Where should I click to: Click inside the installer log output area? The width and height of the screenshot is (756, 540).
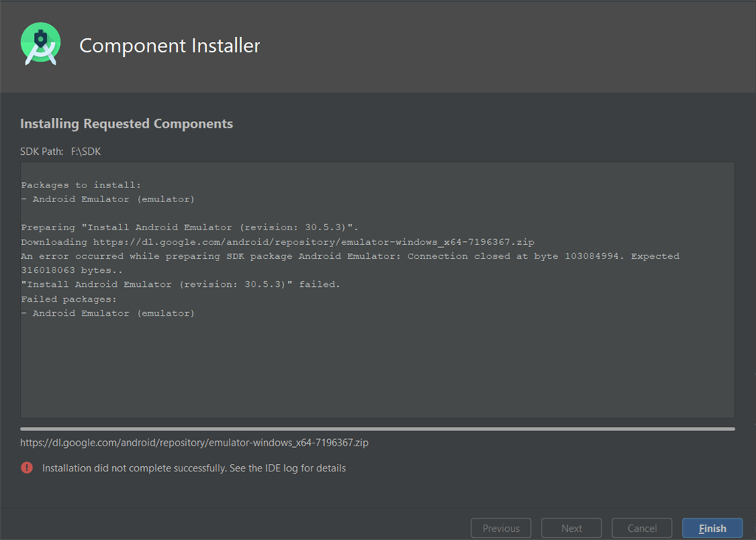pos(377,290)
